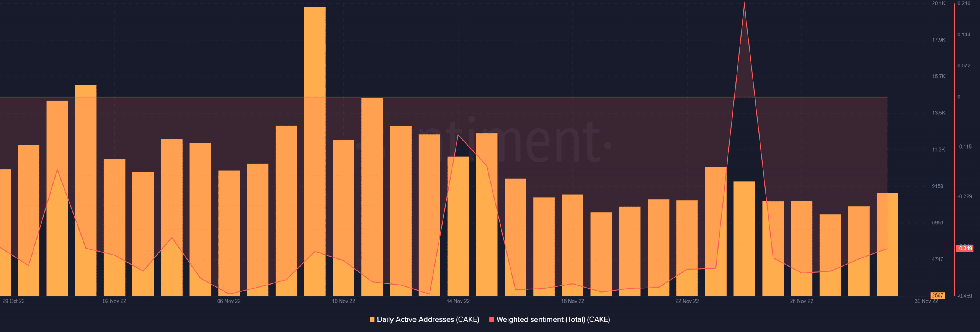Click the 22 Nov 22 date label

(687, 301)
